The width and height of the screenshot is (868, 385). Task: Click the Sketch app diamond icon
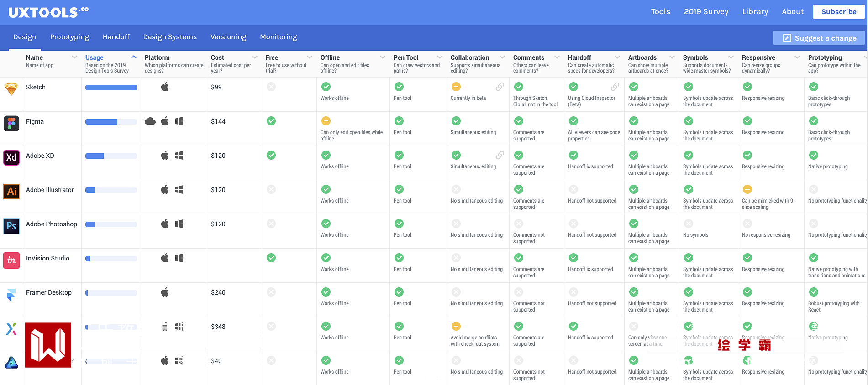11,89
